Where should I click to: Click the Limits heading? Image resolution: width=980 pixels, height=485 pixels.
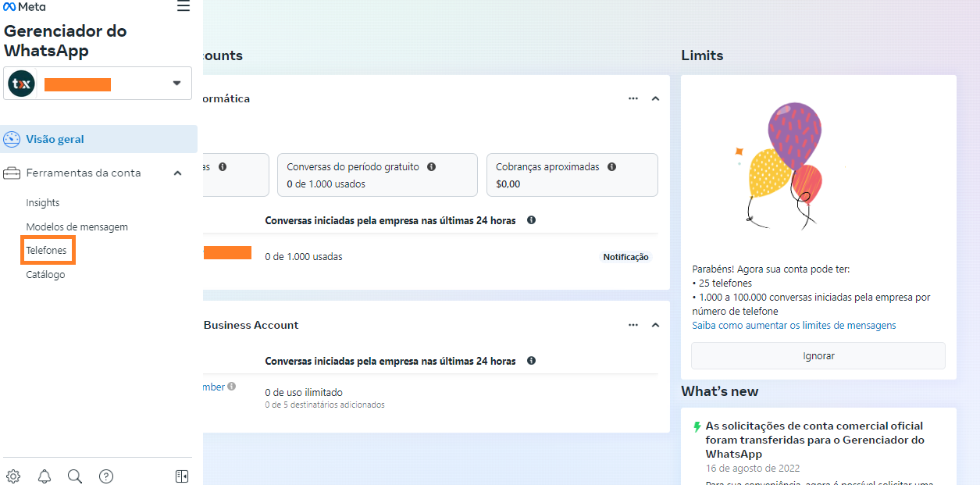click(x=702, y=56)
